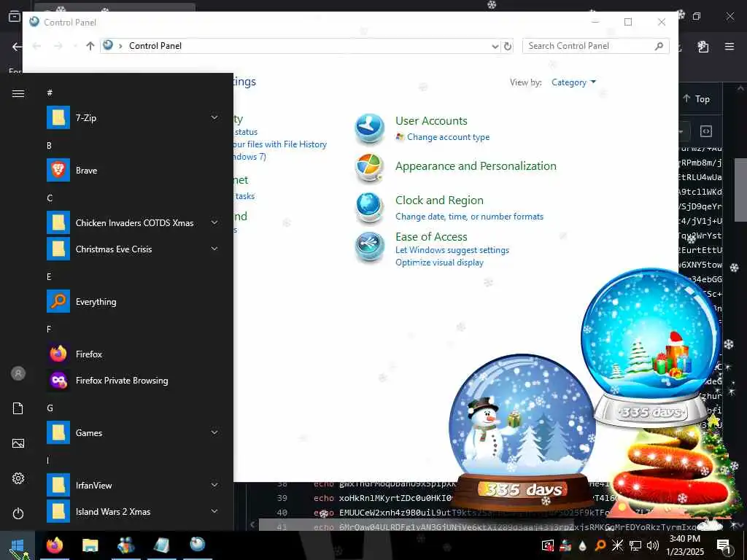This screenshot has width=747, height=560.
Task: Expand the 7-Zip folder group
Action: coord(214,117)
